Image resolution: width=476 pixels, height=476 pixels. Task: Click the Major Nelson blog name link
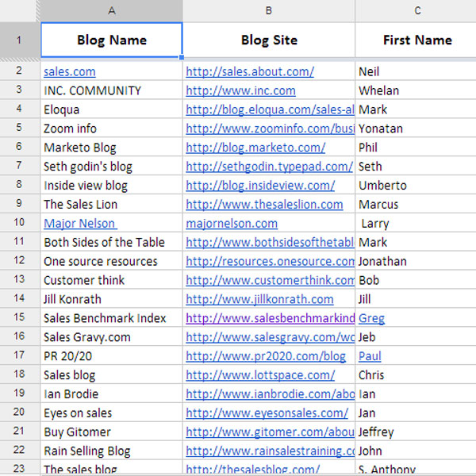tap(79, 224)
